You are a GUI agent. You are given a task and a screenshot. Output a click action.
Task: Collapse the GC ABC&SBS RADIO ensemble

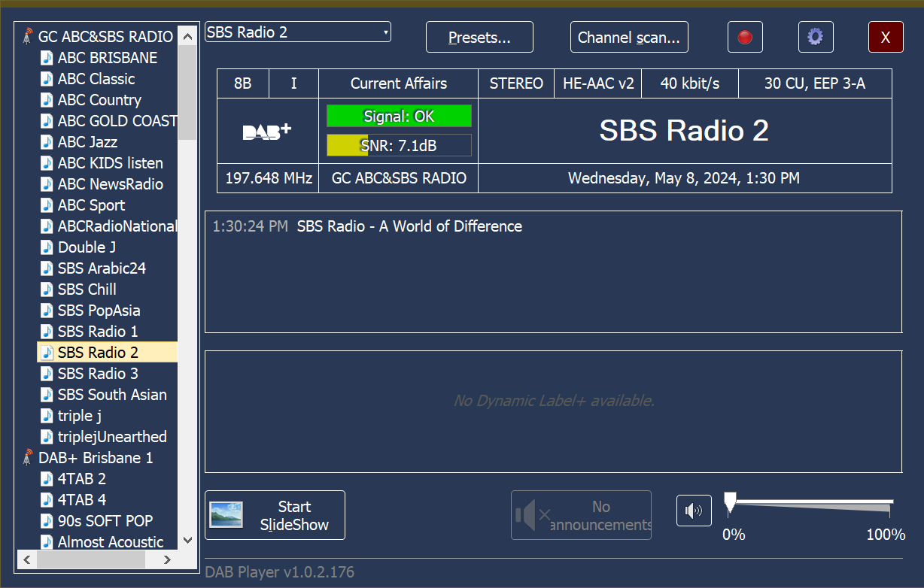(105, 36)
